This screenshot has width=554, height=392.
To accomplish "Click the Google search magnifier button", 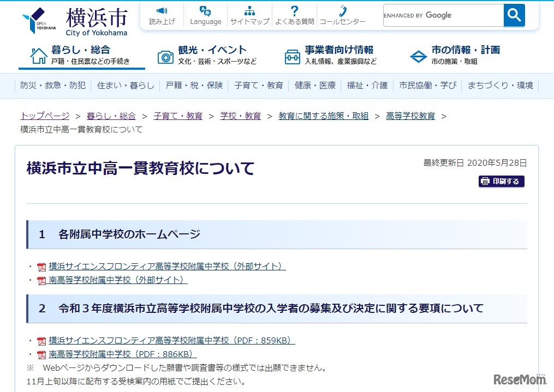I will 514,15.
